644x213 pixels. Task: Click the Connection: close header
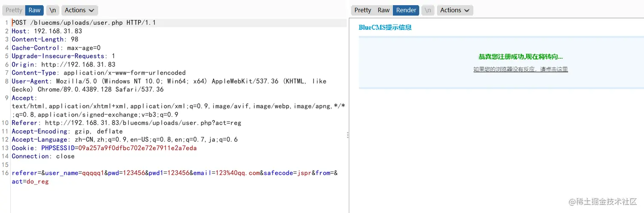click(43, 156)
